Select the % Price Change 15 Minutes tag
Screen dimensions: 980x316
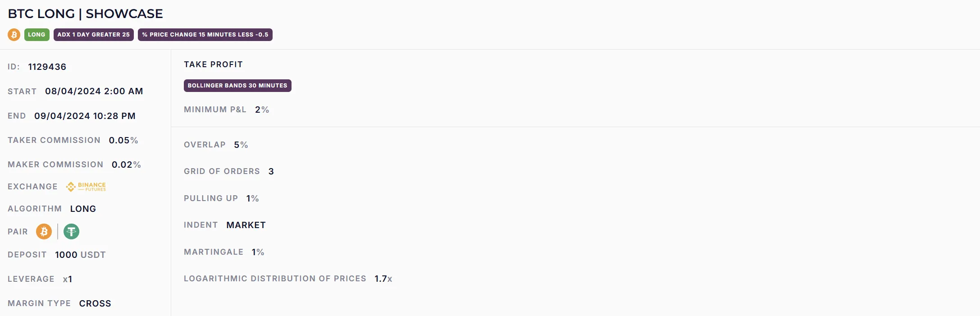click(x=205, y=35)
